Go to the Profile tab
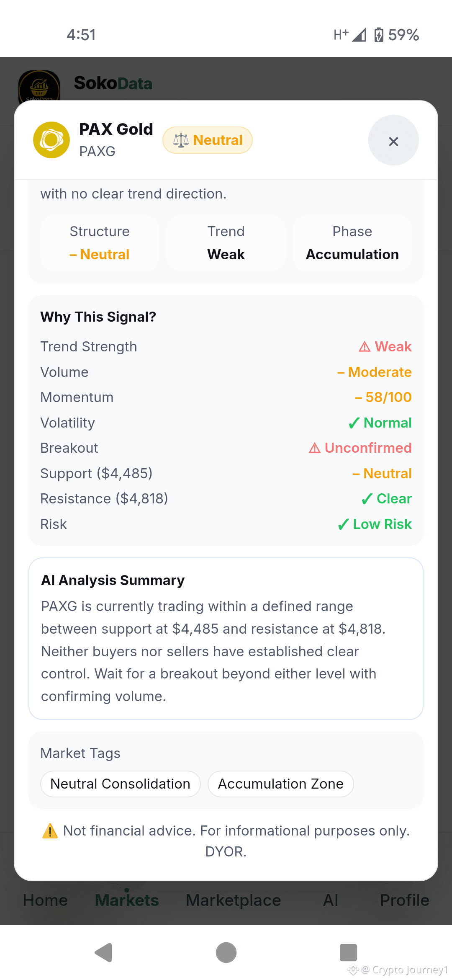The width and height of the screenshot is (452, 980). coord(404,900)
